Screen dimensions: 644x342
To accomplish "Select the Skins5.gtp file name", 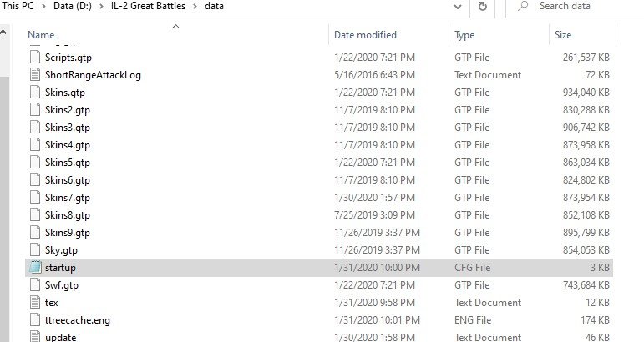I will 67,162.
